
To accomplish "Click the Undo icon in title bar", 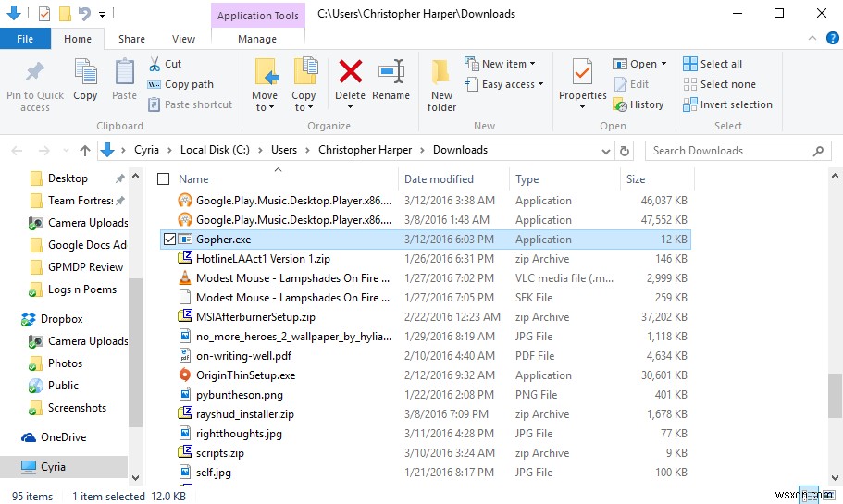I will [84, 14].
